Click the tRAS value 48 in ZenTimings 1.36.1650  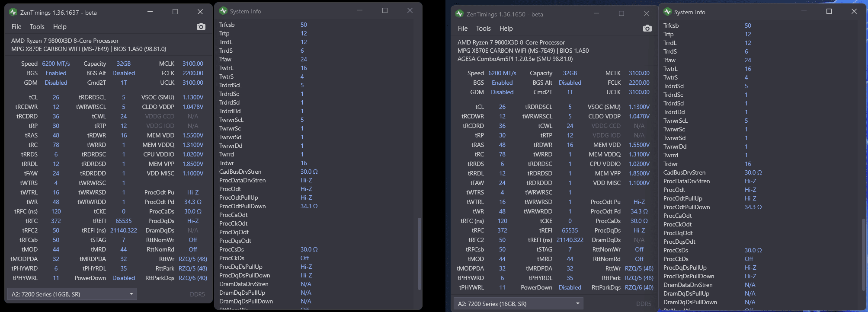pos(502,145)
